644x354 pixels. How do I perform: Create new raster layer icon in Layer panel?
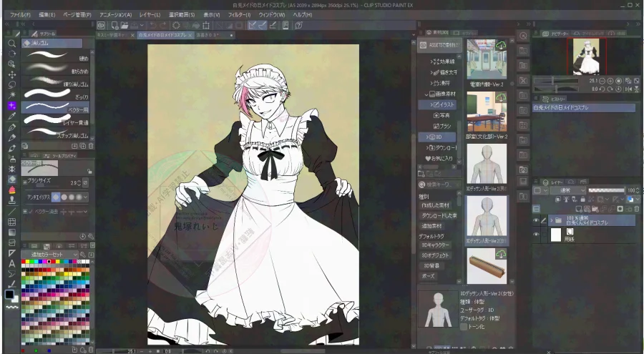click(580, 209)
